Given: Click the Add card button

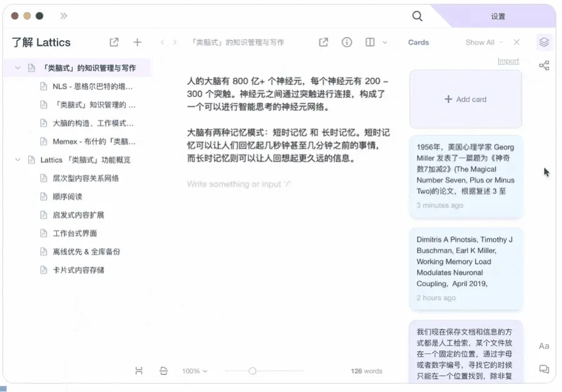Looking at the screenshot, I should [466, 99].
